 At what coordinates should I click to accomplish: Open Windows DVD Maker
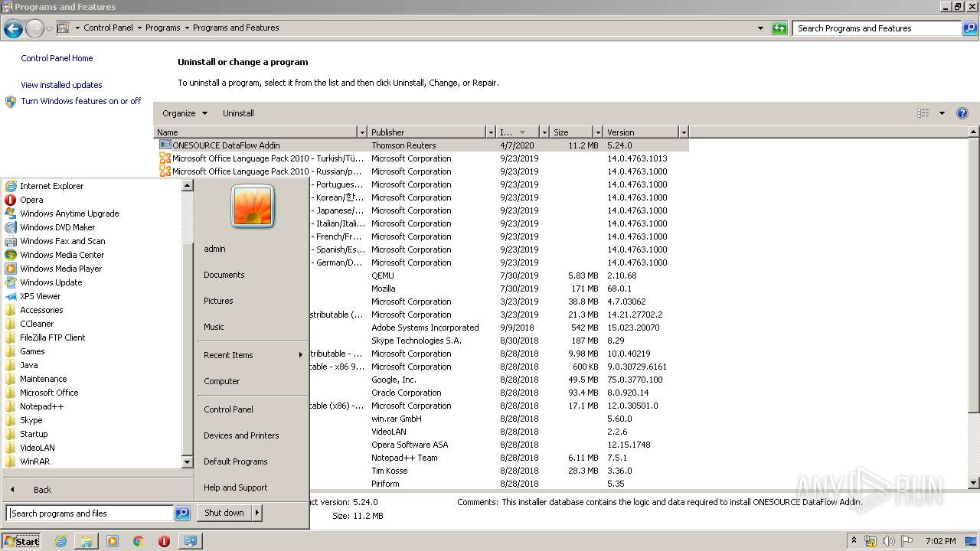pos(57,227)
